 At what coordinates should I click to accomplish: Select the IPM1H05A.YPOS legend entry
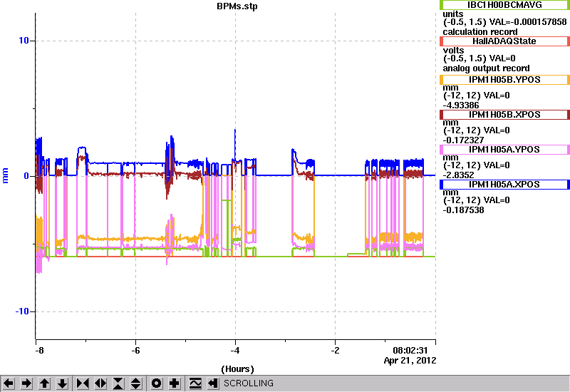(504, 150)
